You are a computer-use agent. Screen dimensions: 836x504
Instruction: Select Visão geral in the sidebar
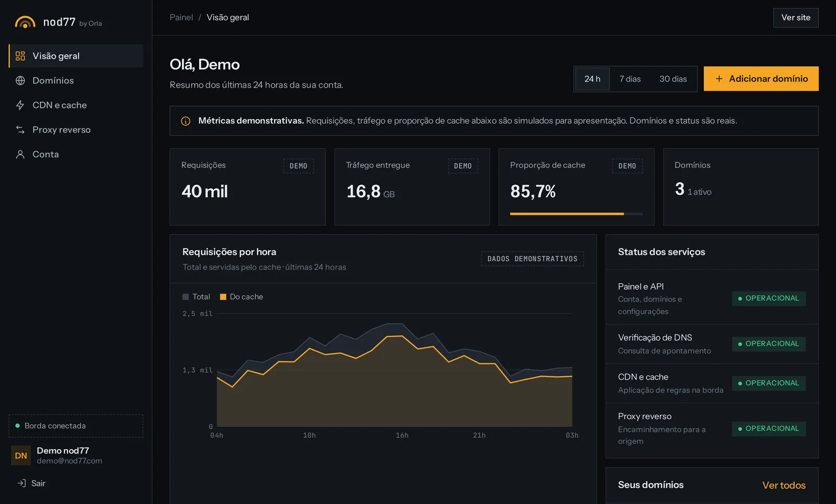pos(76,56)
